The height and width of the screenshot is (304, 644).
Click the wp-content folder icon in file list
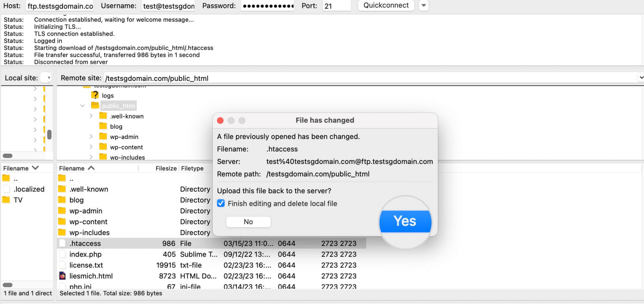62,221
